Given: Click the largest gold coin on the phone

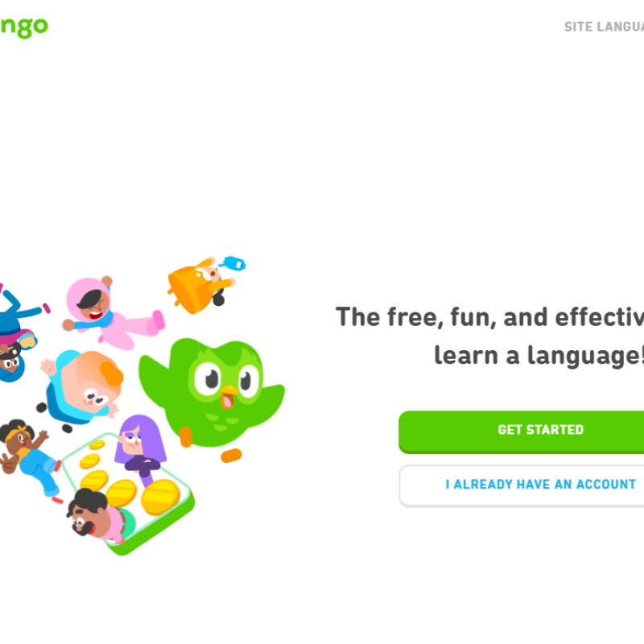Looking at the screenshot, I should coord(160,497).
